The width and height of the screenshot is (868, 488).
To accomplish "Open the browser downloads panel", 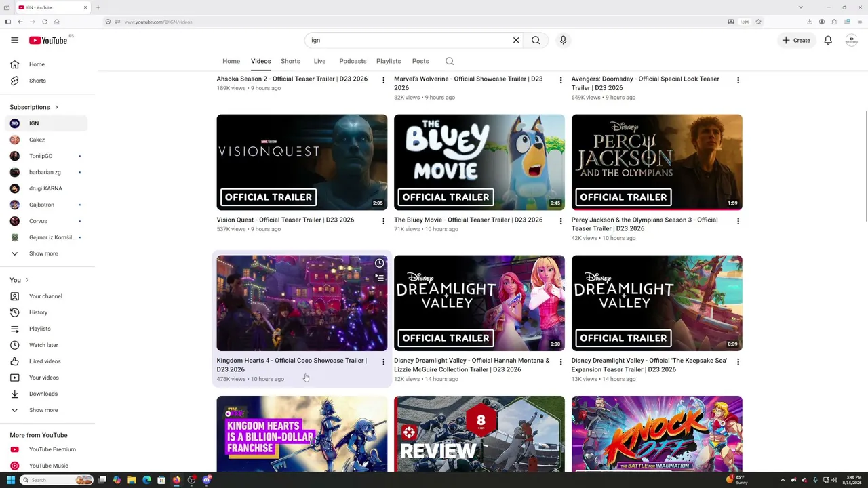I will (809, 22).
